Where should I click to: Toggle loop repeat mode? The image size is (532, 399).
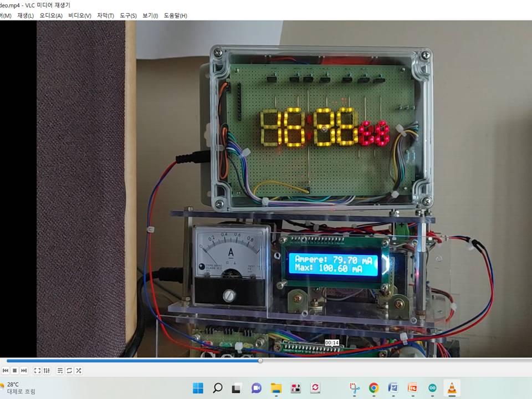click(x=69, y=371)
